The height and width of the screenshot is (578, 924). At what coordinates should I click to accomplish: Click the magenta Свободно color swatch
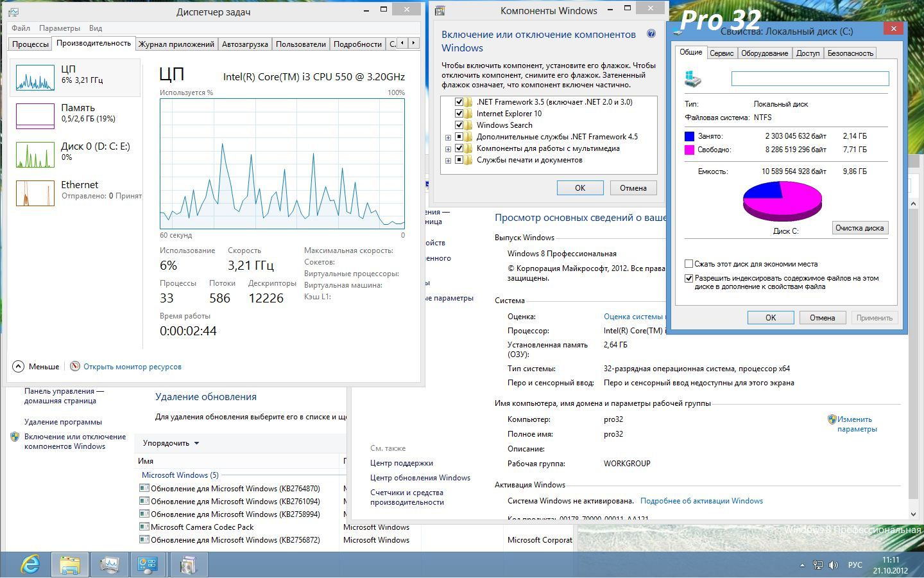click(x=690, y=150)
